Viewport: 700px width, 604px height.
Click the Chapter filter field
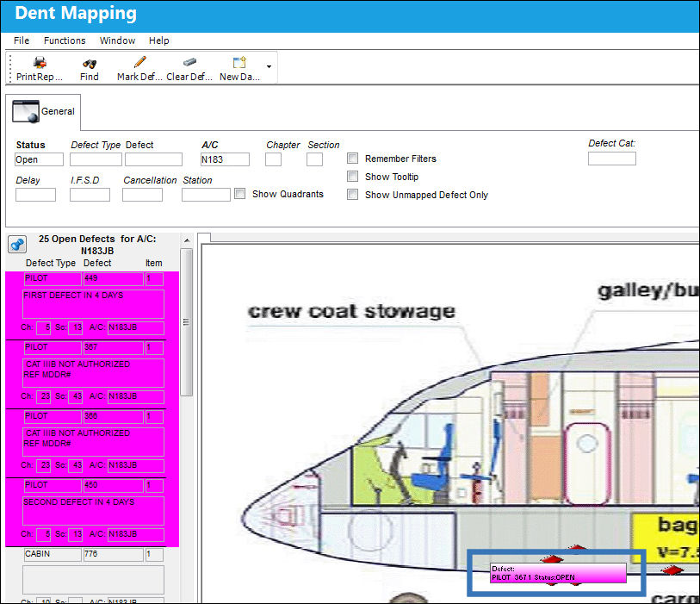coord(273,159)
